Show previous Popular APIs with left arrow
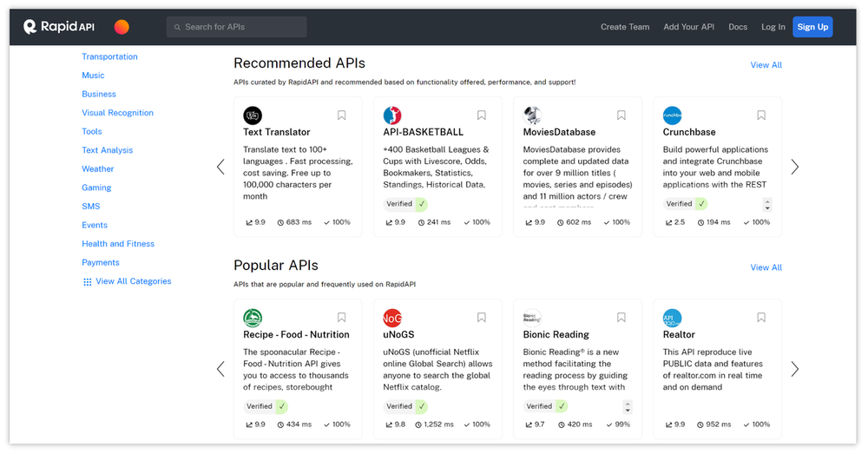This screenshot has height=454, width=868. coord(220,369)
